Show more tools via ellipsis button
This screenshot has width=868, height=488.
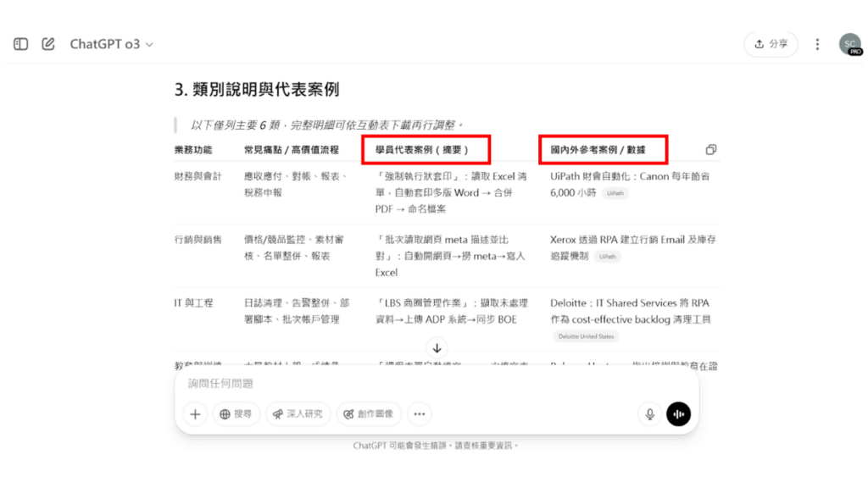tap(420, 413)
